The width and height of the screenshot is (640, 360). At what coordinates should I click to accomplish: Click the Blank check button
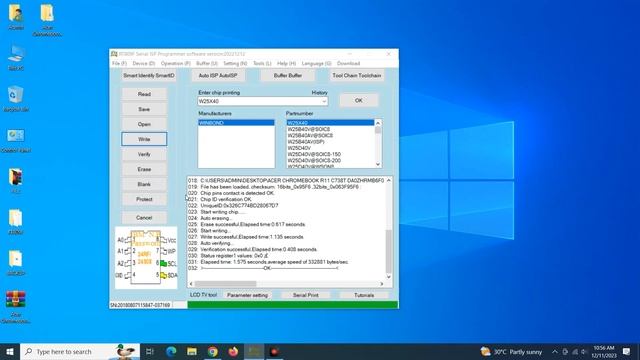pos(144,184)
